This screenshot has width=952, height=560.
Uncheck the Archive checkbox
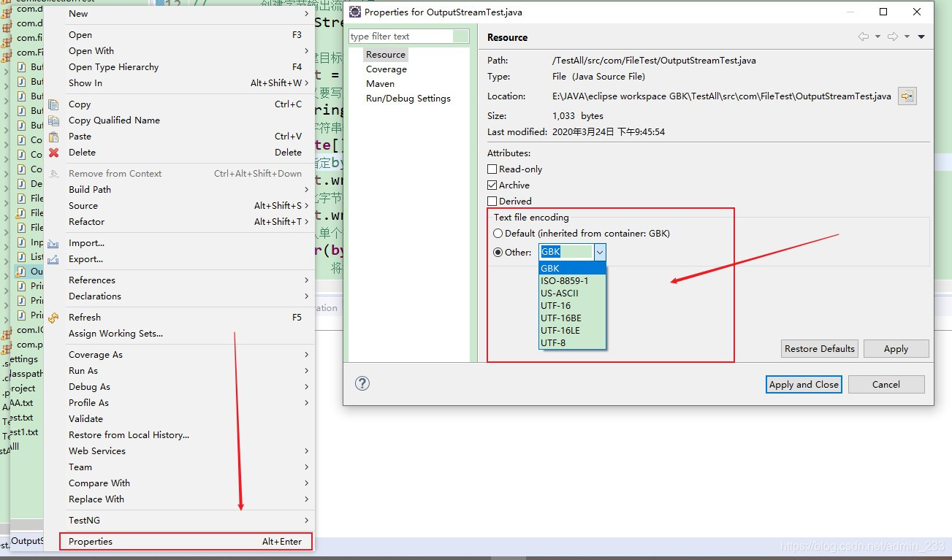pyautogui.click(x=492, y=185)
